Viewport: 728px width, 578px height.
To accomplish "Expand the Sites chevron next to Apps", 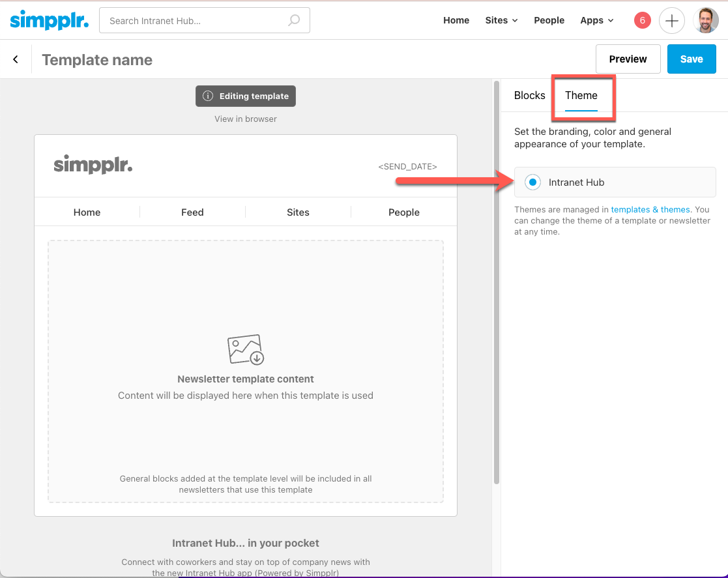I will (514, 20).
